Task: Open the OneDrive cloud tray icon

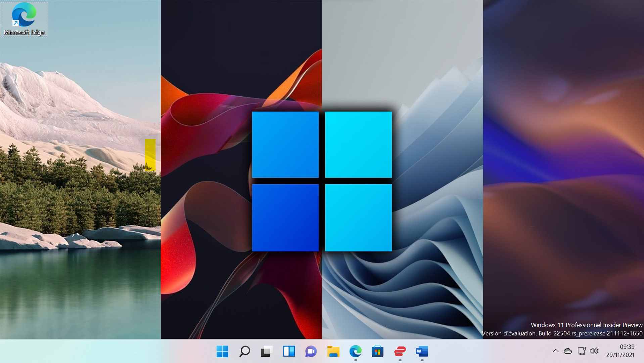Action: (x=568, y=351)
